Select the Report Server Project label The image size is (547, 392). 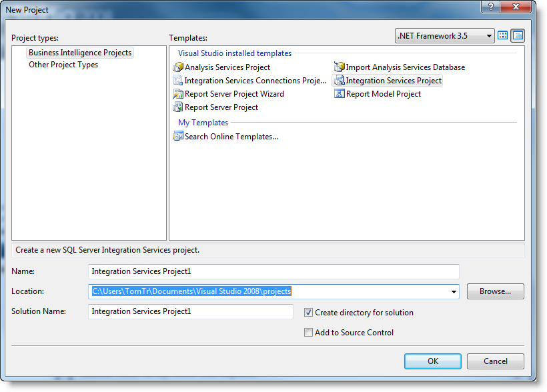click(x=221, y=107)
